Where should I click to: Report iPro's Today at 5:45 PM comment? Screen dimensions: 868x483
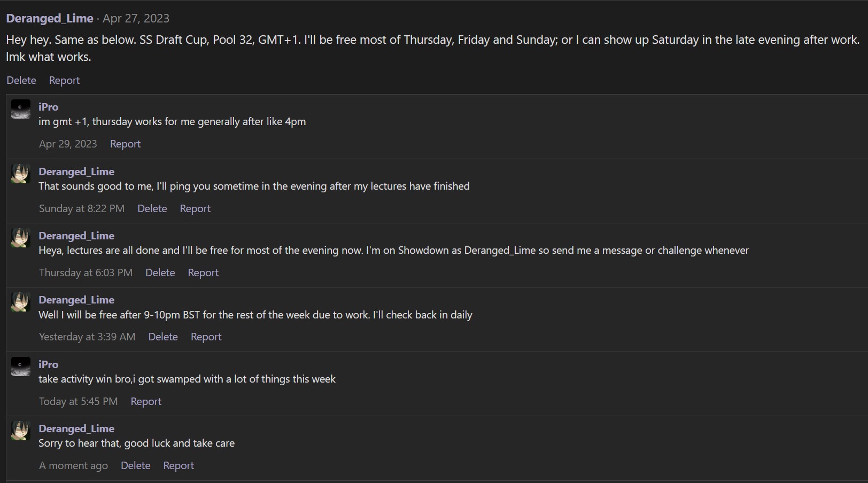146,401
